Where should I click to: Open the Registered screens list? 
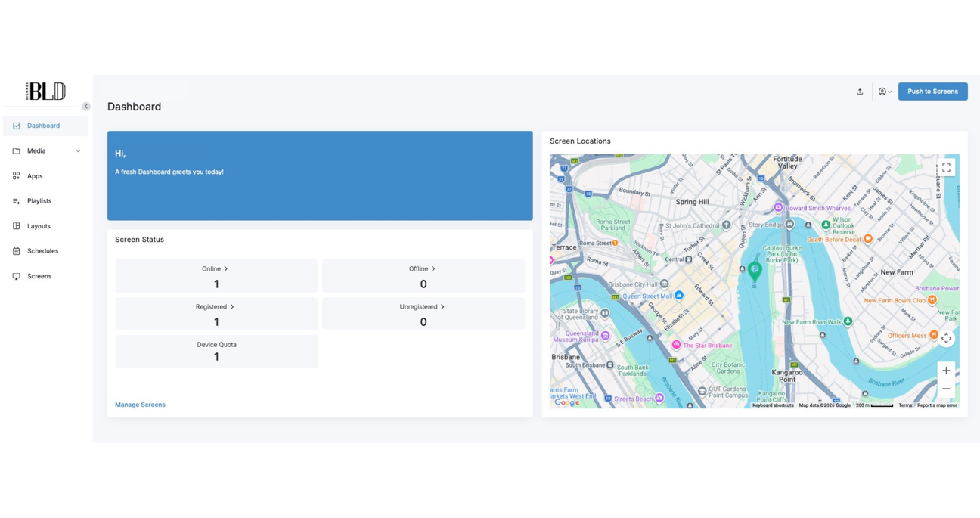click(x=216, y=307)
